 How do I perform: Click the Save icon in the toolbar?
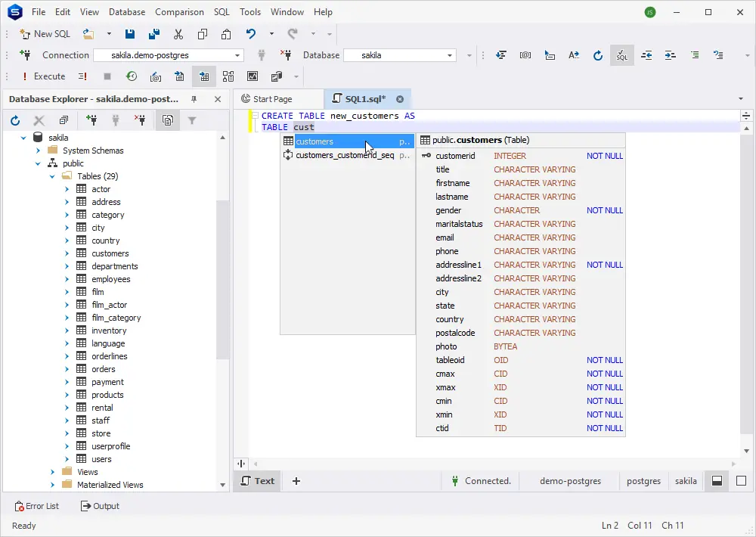130,34
